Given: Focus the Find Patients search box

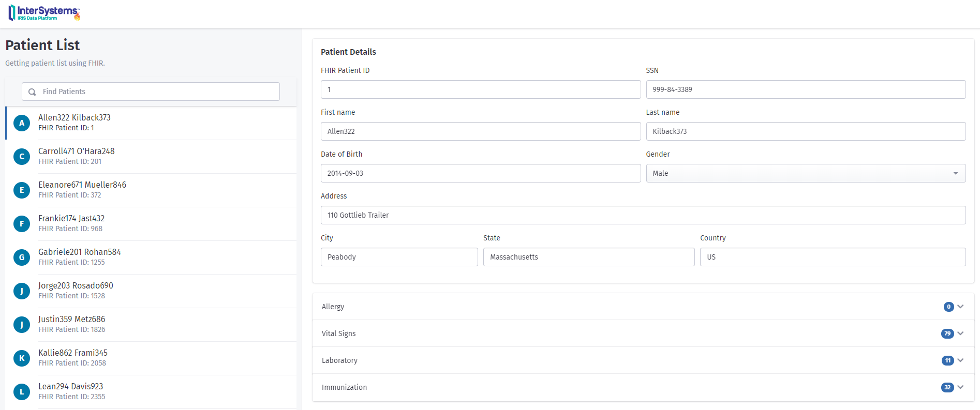Looking at the screenshot, I should (x=151, y=92).
